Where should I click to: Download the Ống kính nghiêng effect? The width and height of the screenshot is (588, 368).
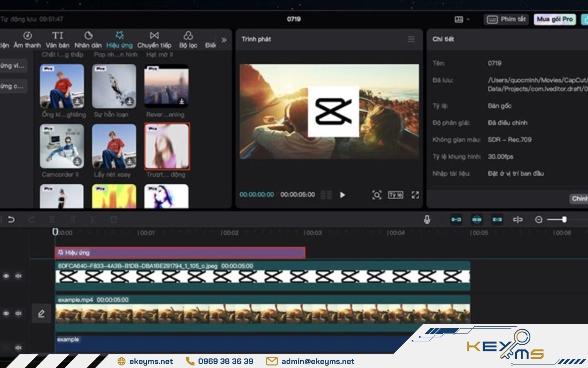point(77,101)
